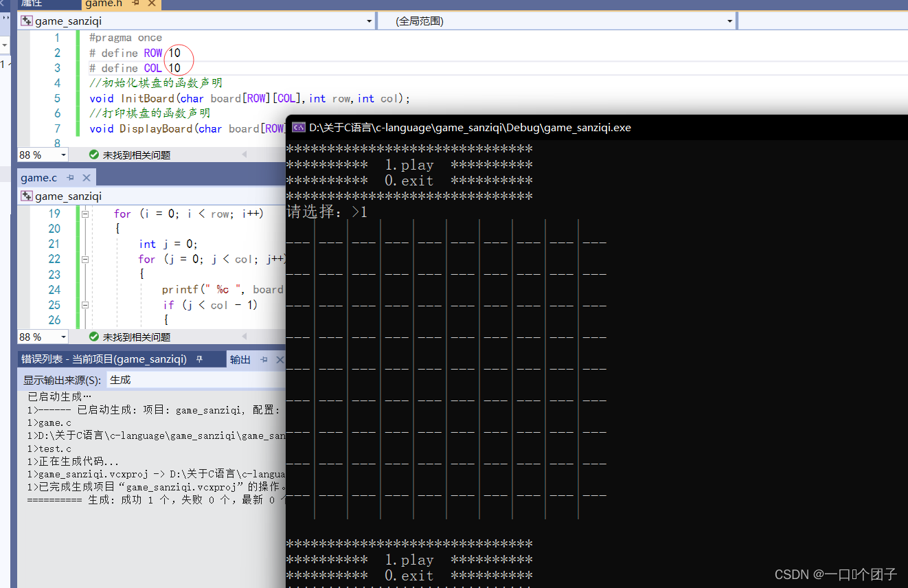Click output line 正在生成代码...
908x588 pixels.
click(x=73, y=462)
